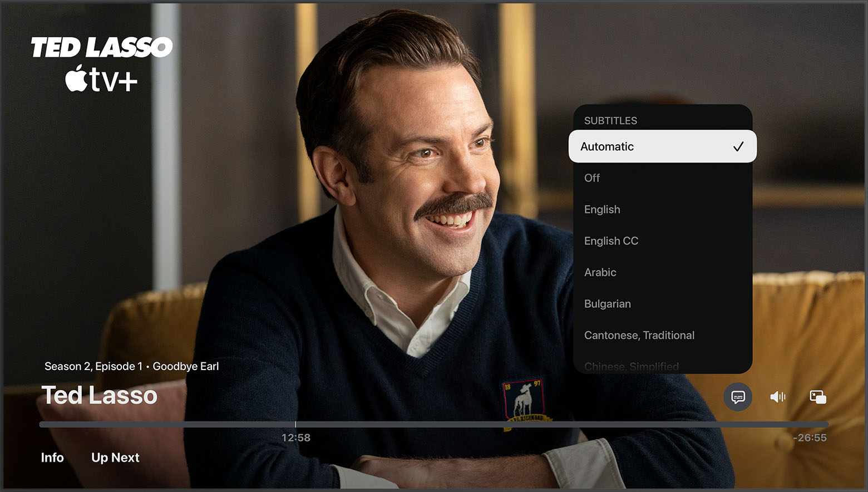Image resolution: width=868 pixels, height=492 pixels.
Task: Click the Ted Lasso show title text
Action: 100,395
